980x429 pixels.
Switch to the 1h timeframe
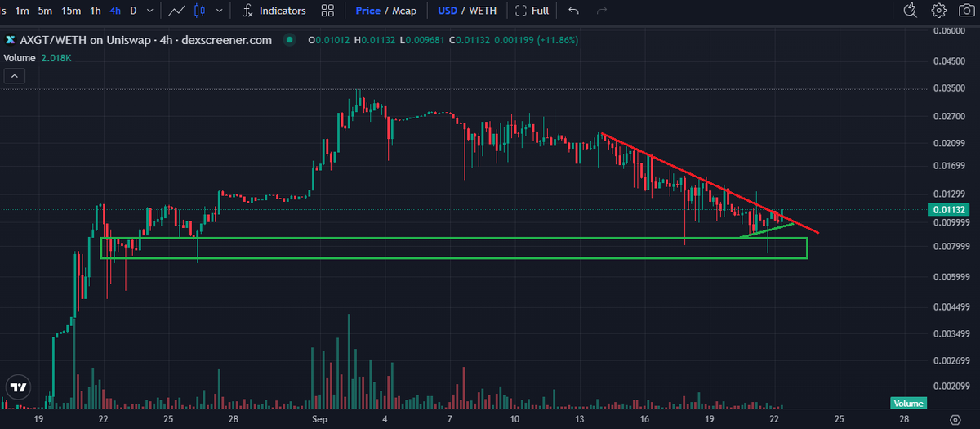pyautogui.click(x=96, y=11)
